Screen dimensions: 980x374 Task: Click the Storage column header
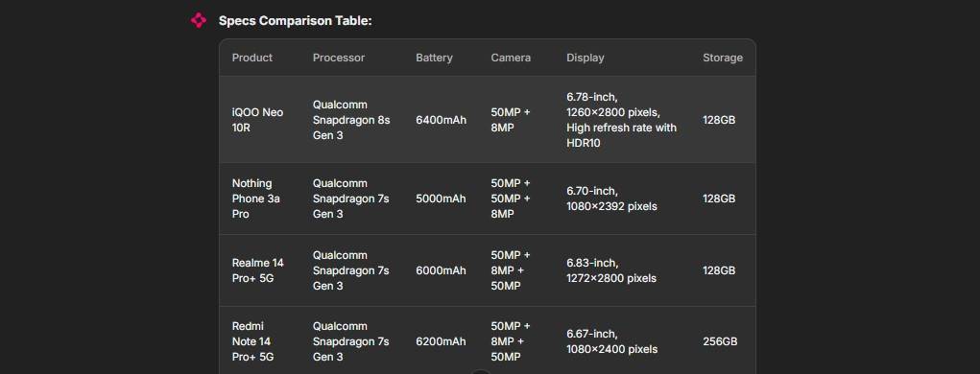tap(722, 58)
